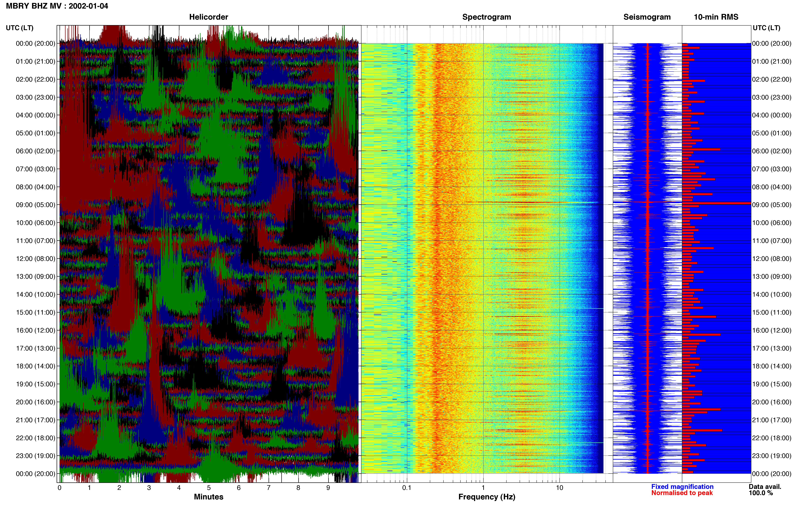Click the left 'UTC (LT)' axis label
The height and width of the screenshot is (508, 812).
click(20, 28)
